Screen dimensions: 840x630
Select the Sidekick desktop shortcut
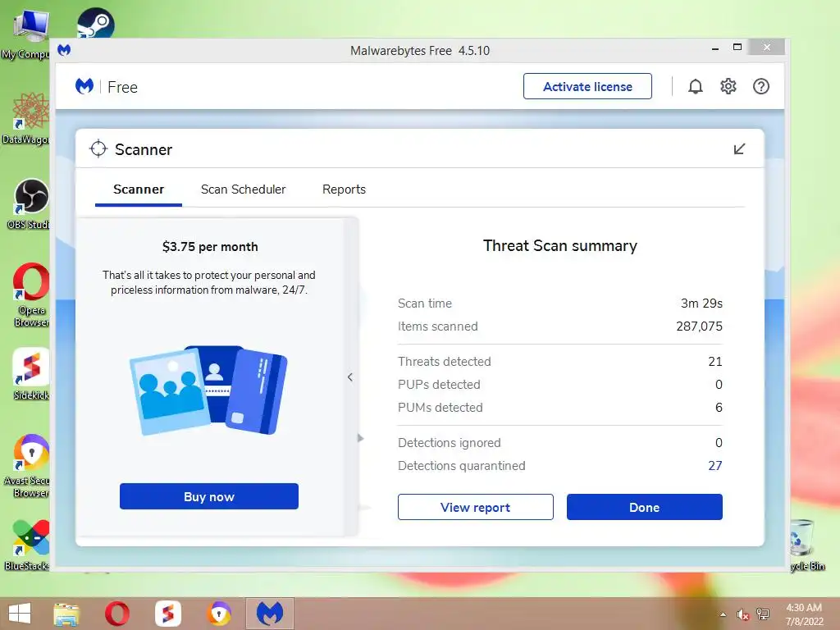[x=31, y=374]
